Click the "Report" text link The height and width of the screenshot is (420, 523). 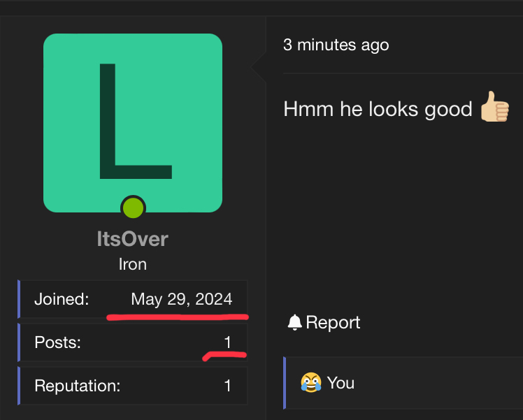[333, 322]
